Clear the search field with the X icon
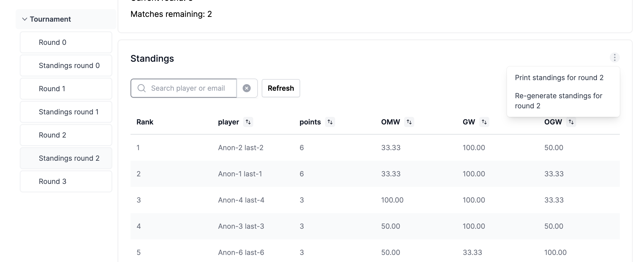 247,88
